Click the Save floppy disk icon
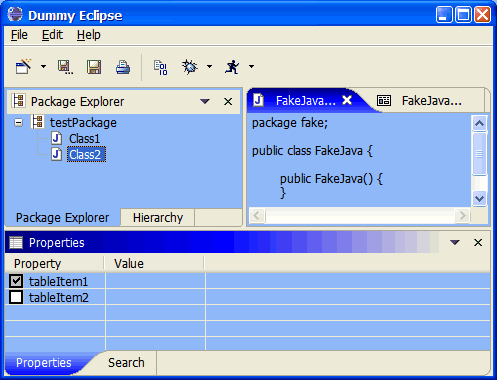Image resolution: width=497 pixels, height=380 pixels. (x=94, y=67)
